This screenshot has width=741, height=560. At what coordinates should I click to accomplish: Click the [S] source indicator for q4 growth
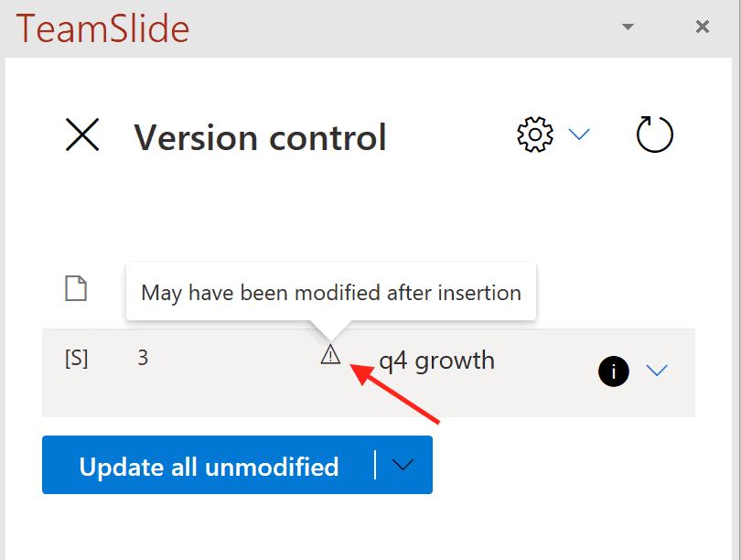point(77,359)
